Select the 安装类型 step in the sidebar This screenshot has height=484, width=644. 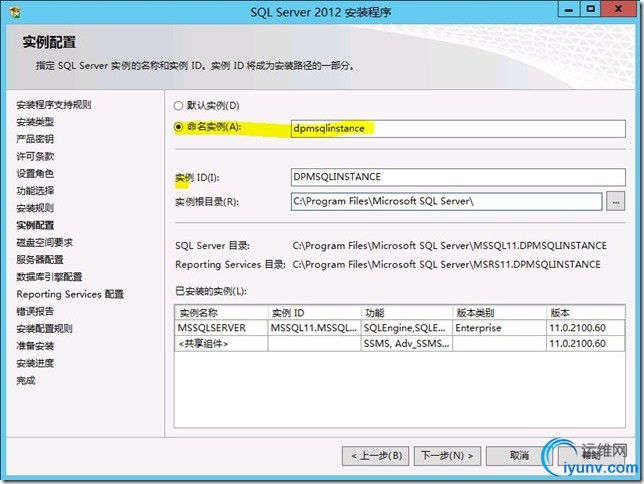coord(35,122)
